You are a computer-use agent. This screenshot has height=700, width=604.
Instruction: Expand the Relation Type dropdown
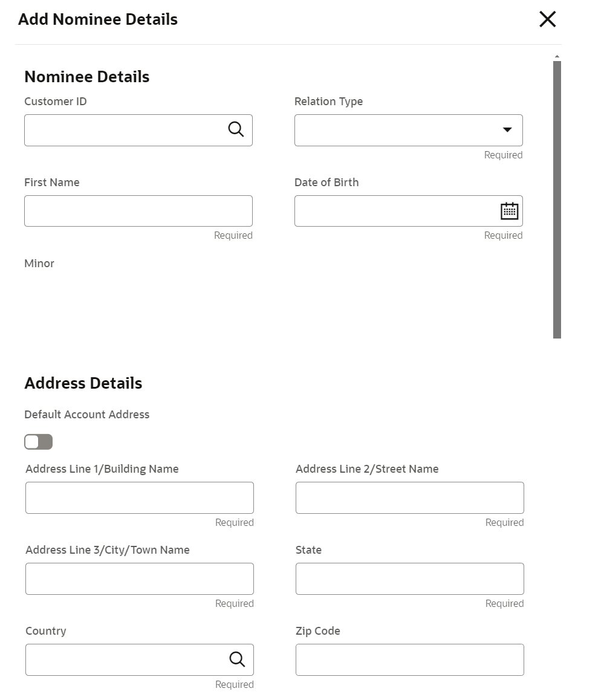click(x=507, y=130)
